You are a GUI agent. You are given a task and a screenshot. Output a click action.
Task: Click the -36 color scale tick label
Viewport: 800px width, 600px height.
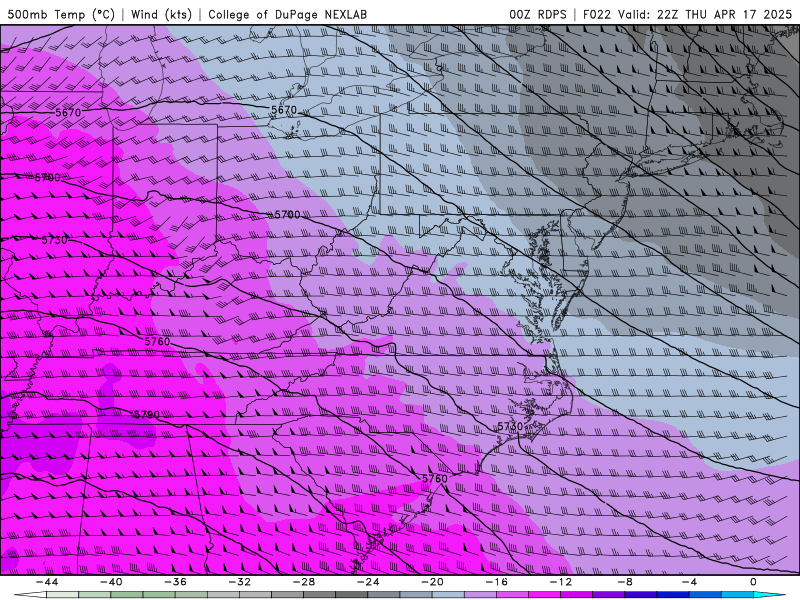point(175,582)
